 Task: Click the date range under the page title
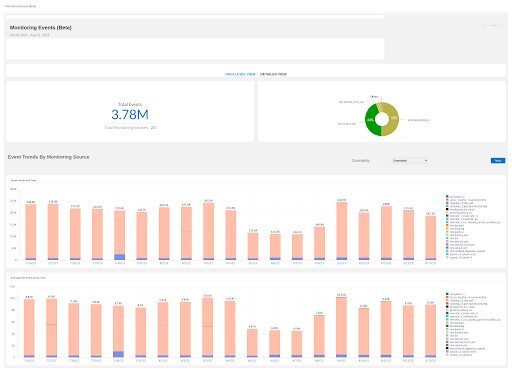(x=29, y=35)
